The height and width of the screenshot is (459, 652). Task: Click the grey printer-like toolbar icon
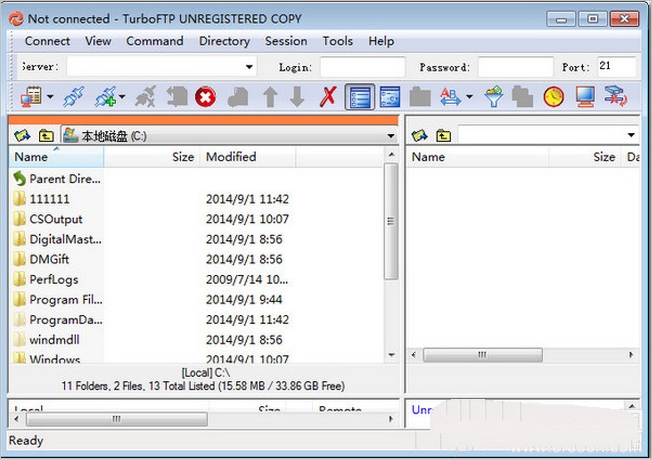point(238,97)
